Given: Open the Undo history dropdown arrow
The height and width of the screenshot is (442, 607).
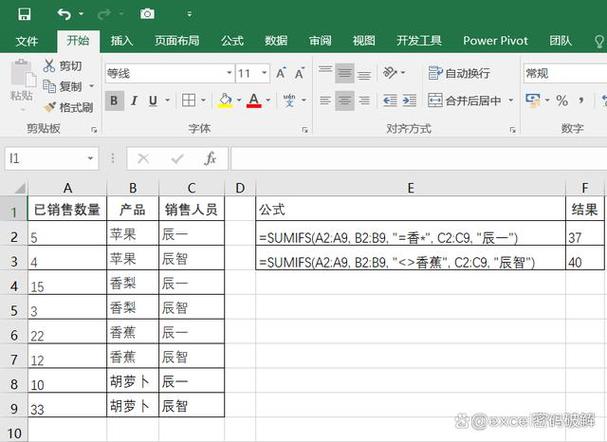Looking at the screenshot, I should point(81,14).
